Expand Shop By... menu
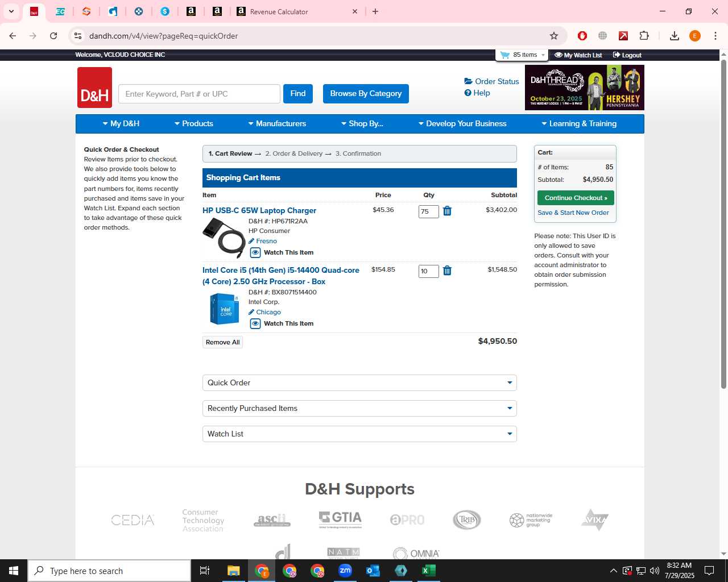This screenshot has width=728, height=582. 362,123
